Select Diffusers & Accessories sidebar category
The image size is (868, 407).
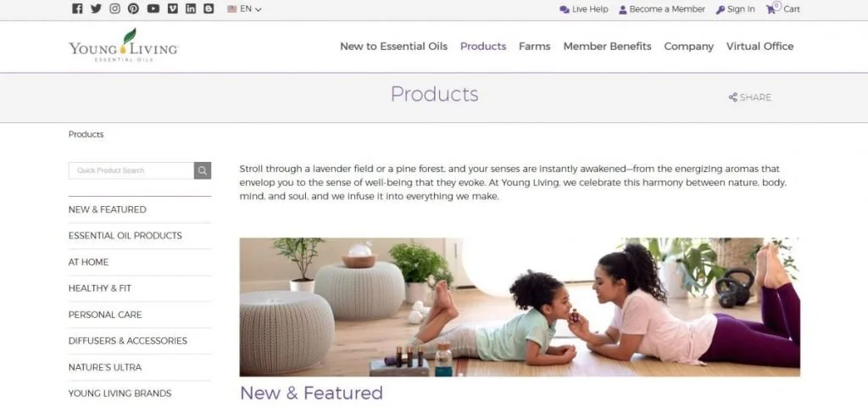tap(128, 341)
